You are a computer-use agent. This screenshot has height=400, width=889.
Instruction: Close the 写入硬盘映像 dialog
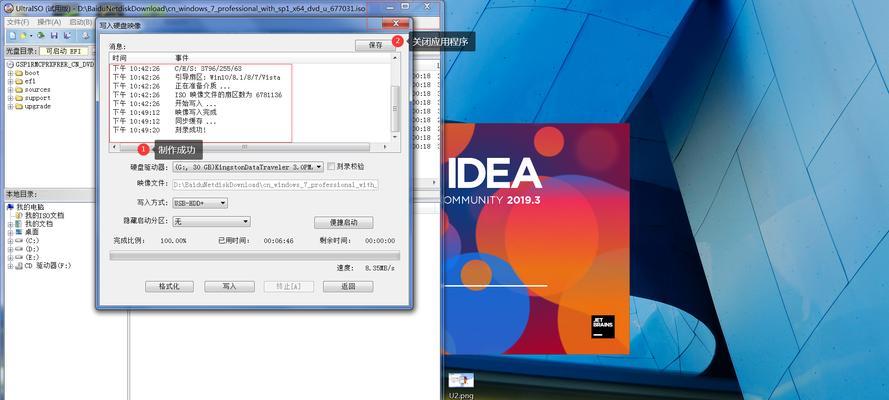[396, 23]
